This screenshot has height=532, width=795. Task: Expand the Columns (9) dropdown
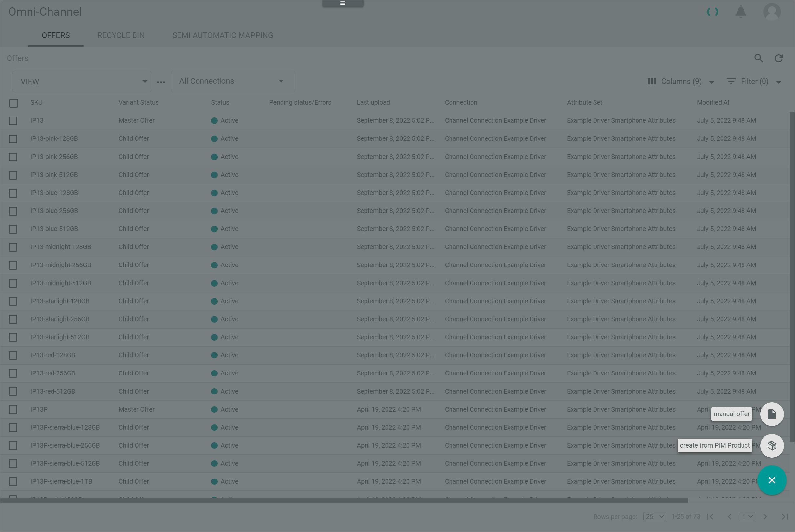tap(711, 82)
